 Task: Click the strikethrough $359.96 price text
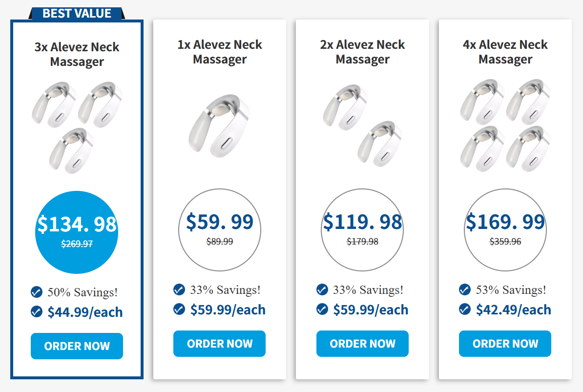click(505, 241)
